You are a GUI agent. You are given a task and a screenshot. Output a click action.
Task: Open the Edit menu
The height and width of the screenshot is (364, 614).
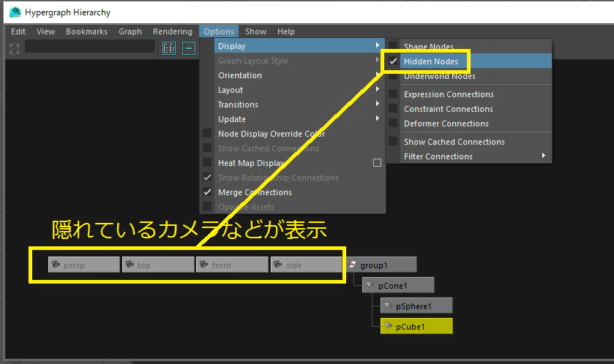click(x=18, y=31)
